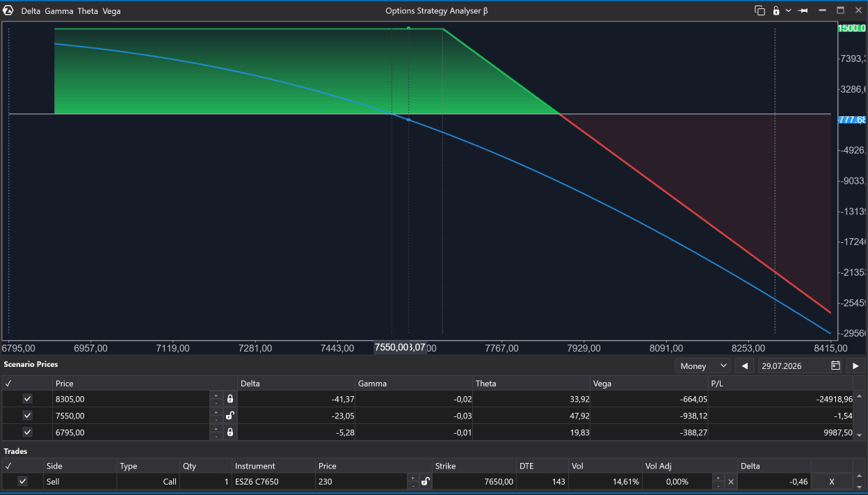Unlock the 8305,00 scenario price row

click(x=230, y=399)
